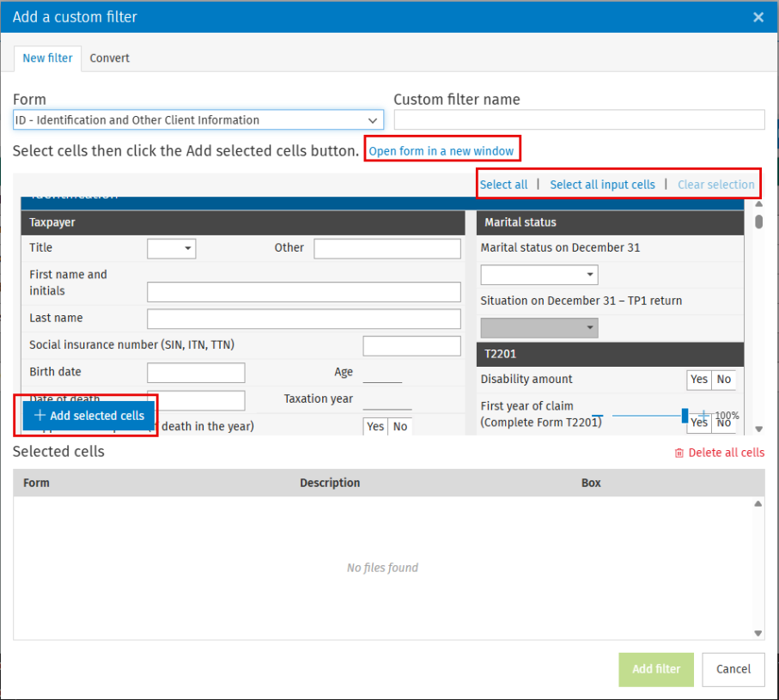This screenshot has height=700, width=779.
Task: Click Select all input cells link
Action: (602, 185)
